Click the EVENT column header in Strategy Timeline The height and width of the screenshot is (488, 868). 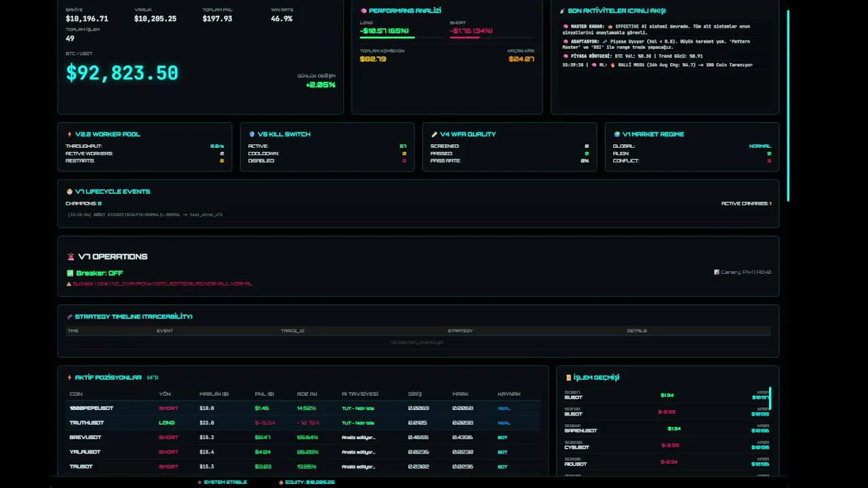165,331
